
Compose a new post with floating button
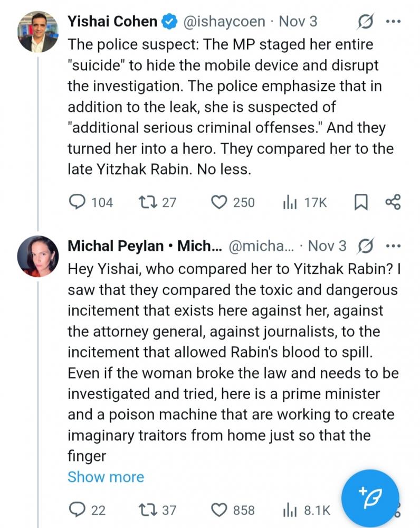[x=370, y=497]
